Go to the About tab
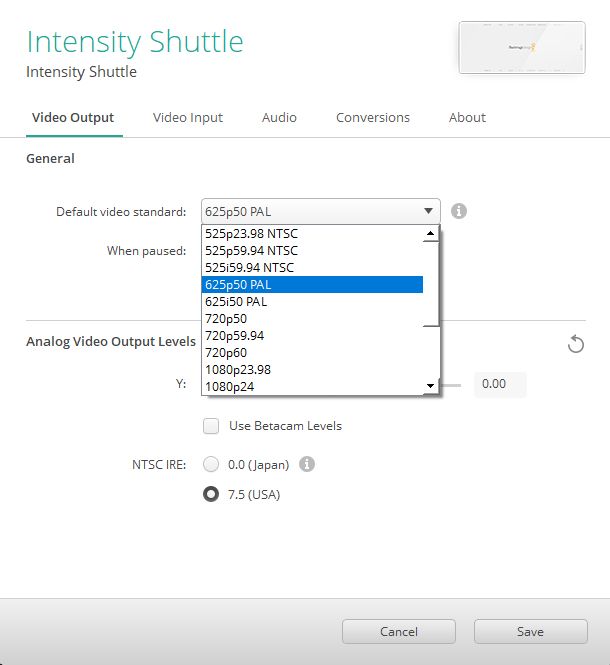The image size is (610, 665). (467, 117)
